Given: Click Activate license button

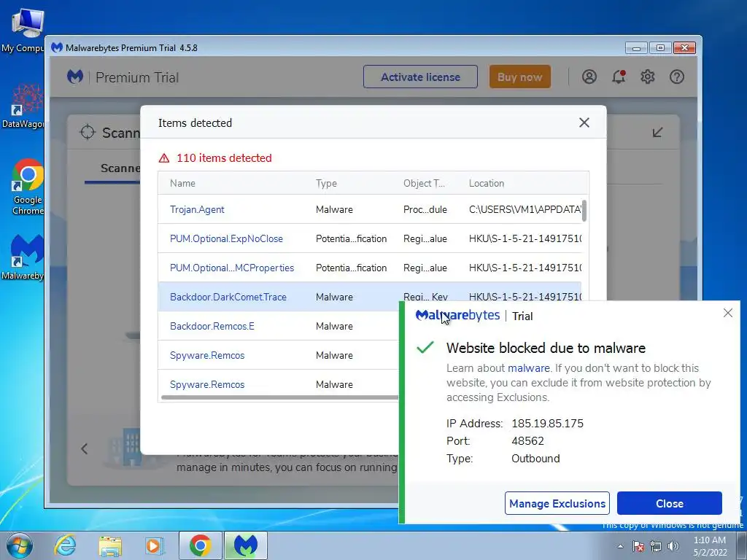Looking at the screenshot, I should point(420,77).
